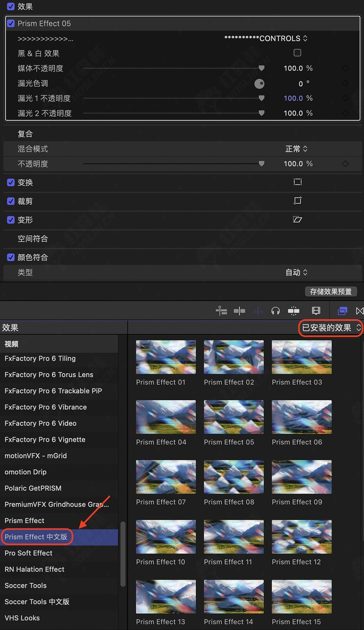Click the headphones solo icon
Viewport: 364px width, 630px height.
276,311
